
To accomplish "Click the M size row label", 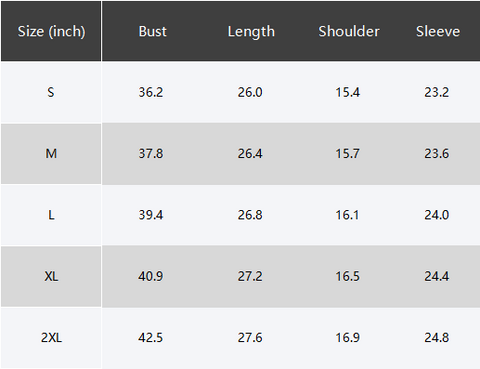I will [x=51, y=154].
